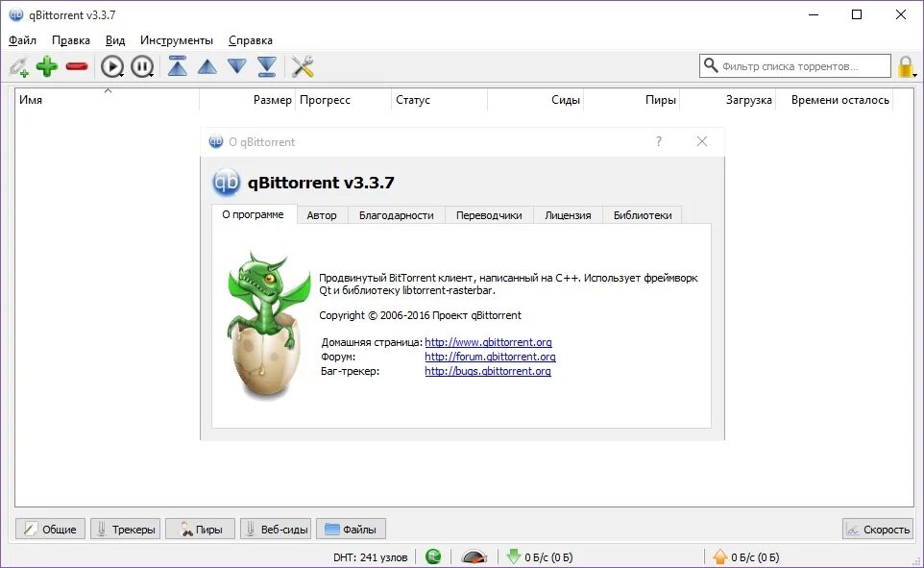Screen dimensions: 924x568
Task: Click the red minus delete torrent icon
Action: click(77, 66)
